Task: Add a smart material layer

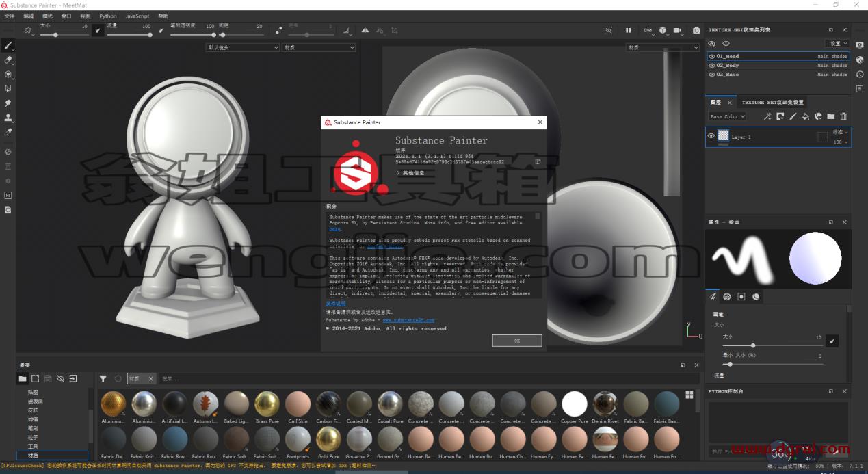Action: click(818, 116)
